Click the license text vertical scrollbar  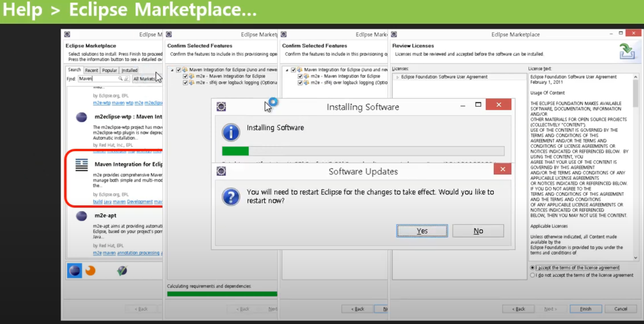635,167
